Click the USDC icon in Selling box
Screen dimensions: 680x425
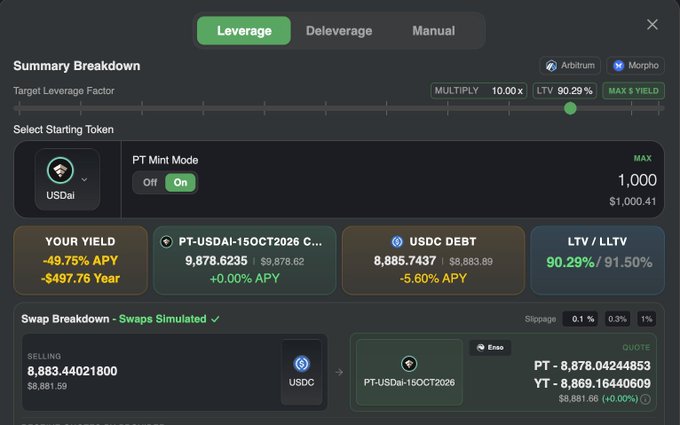(x=301, y=363)
